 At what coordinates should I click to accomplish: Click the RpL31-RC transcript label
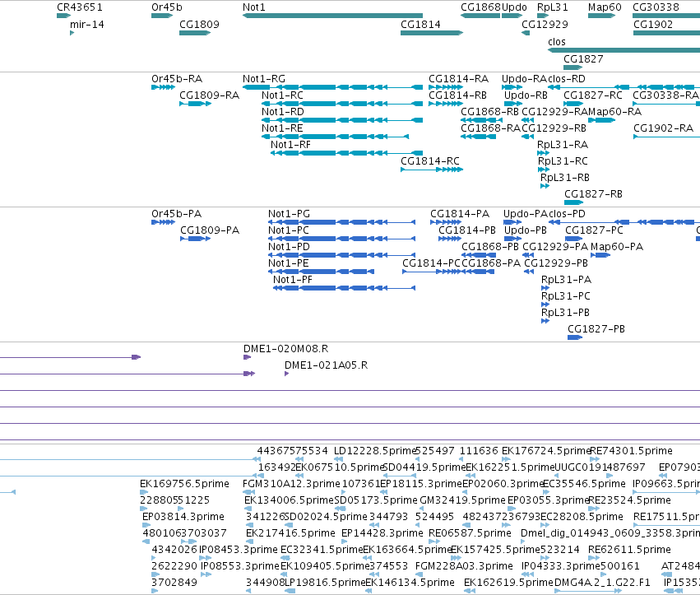[x=563, y=161]
